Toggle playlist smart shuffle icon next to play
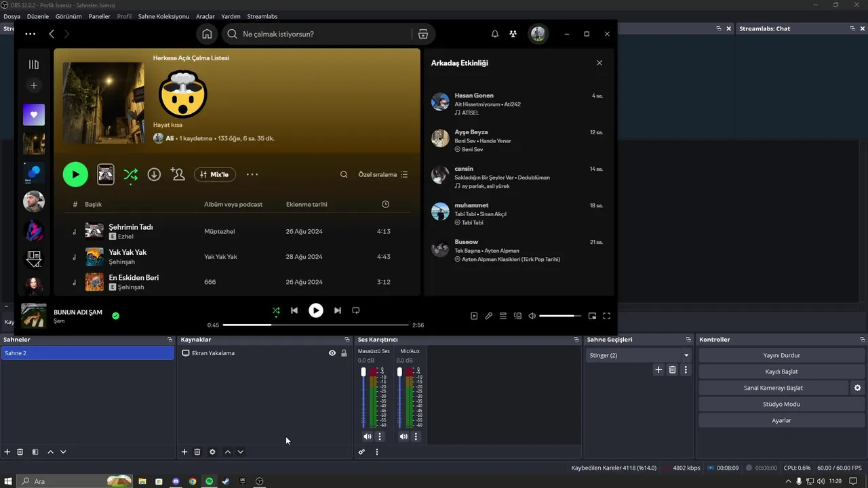This screenshot has height=488, width=868. pyautogui.click(x=131, y=175)
